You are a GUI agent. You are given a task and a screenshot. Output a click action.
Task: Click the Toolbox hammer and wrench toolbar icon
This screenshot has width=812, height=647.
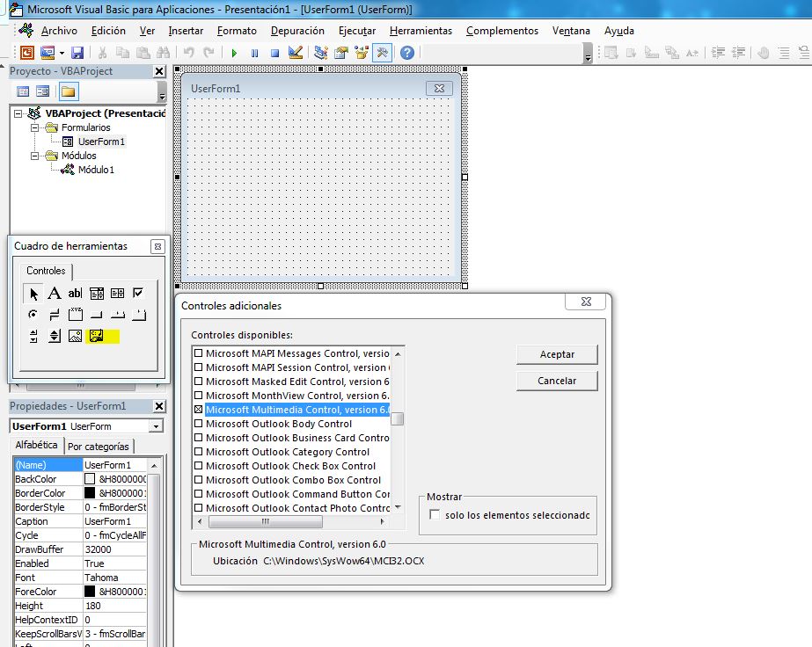coord(382,52)
